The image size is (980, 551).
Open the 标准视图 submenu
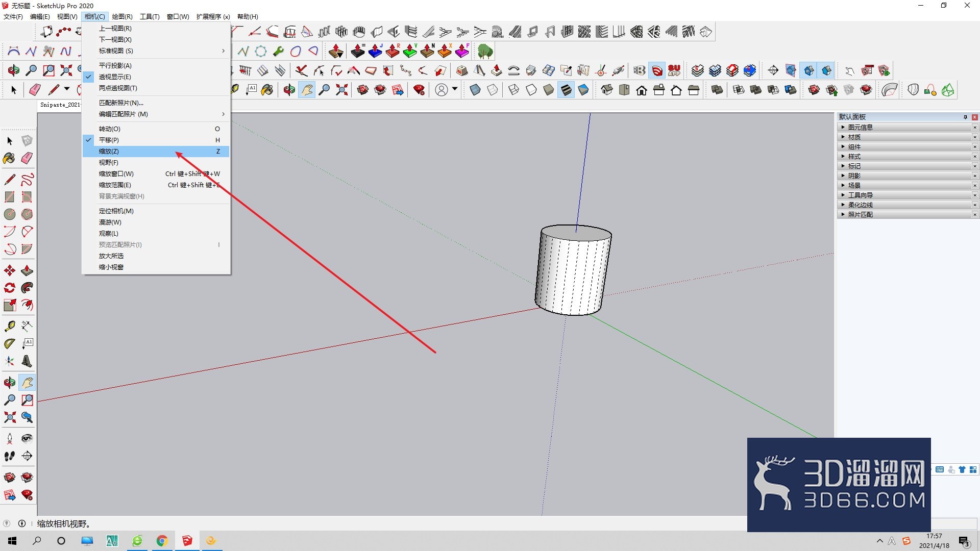pyautogui.click(x=156, y=51)
